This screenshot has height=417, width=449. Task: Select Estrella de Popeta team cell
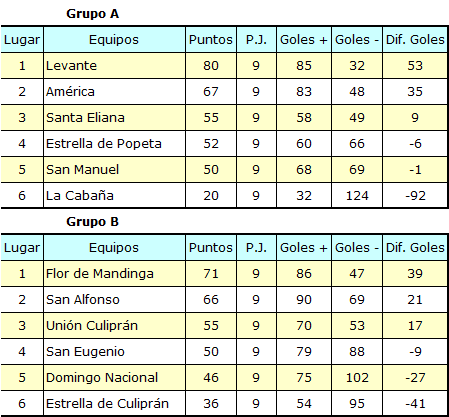114,144
